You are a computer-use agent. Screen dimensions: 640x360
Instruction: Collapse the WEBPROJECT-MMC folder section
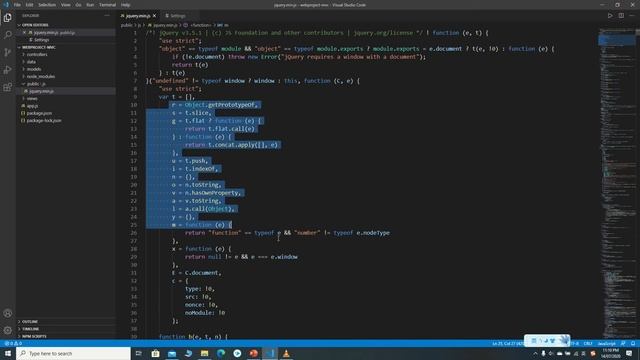[38, 47]
